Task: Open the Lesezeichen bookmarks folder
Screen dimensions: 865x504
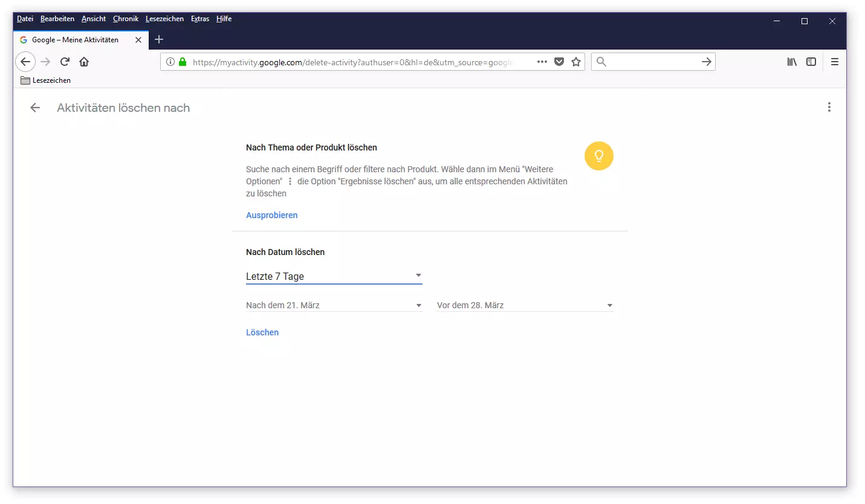Action: pyautogui.click(x=45, y=80)
